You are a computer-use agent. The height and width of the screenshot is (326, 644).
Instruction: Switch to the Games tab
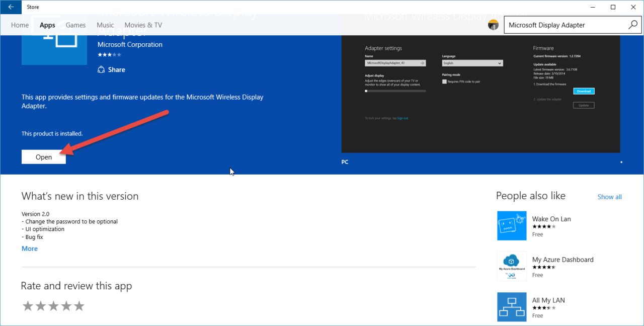(x=75, y=25)
